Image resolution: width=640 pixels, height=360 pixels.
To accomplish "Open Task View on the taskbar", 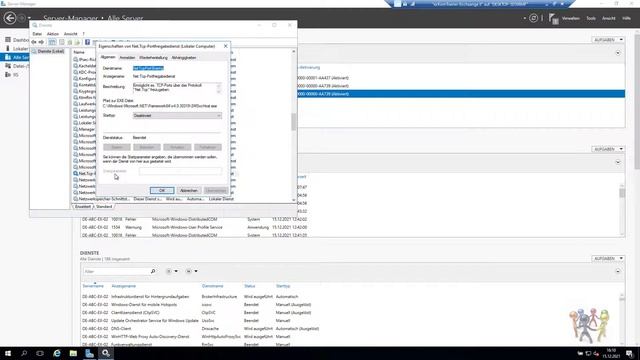I will 40,353.
